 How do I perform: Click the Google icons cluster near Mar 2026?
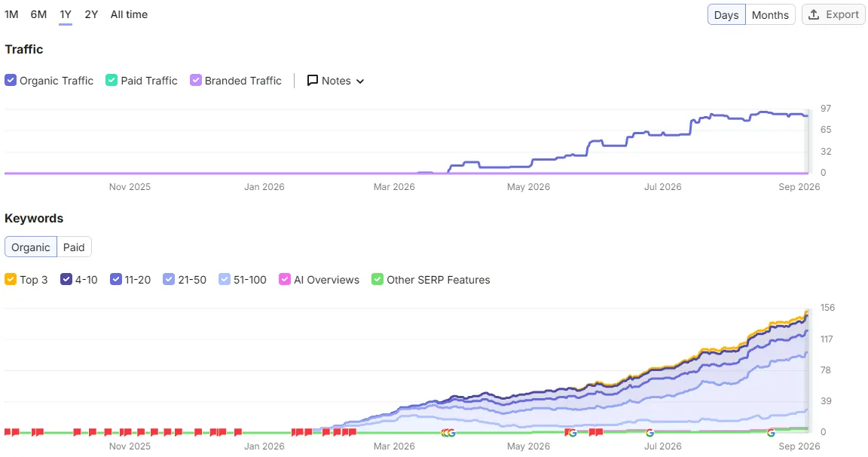coord(448,433)
